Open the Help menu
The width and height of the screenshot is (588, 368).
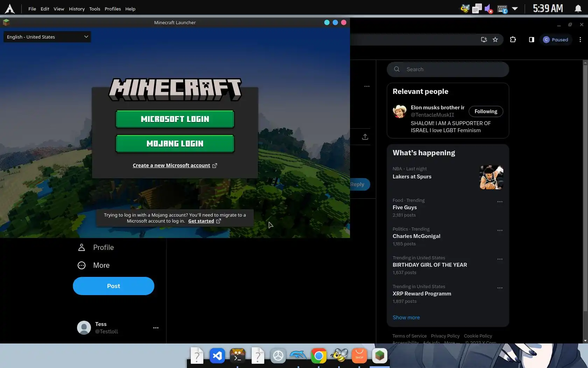tap(130, 9)
